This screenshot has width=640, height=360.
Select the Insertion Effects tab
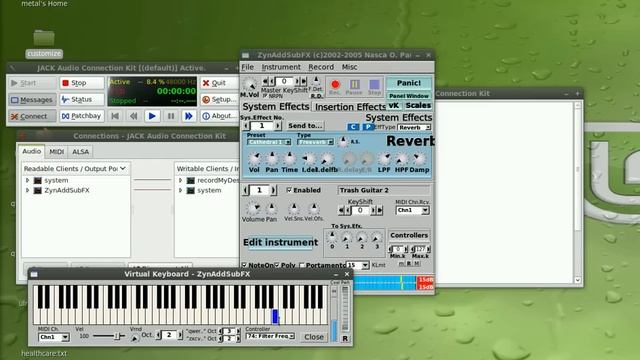(350, 107)
